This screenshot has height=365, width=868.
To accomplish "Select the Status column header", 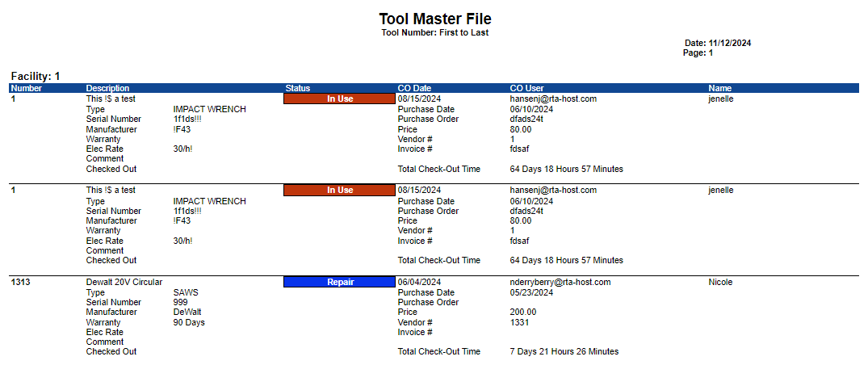I will (297, 88).
